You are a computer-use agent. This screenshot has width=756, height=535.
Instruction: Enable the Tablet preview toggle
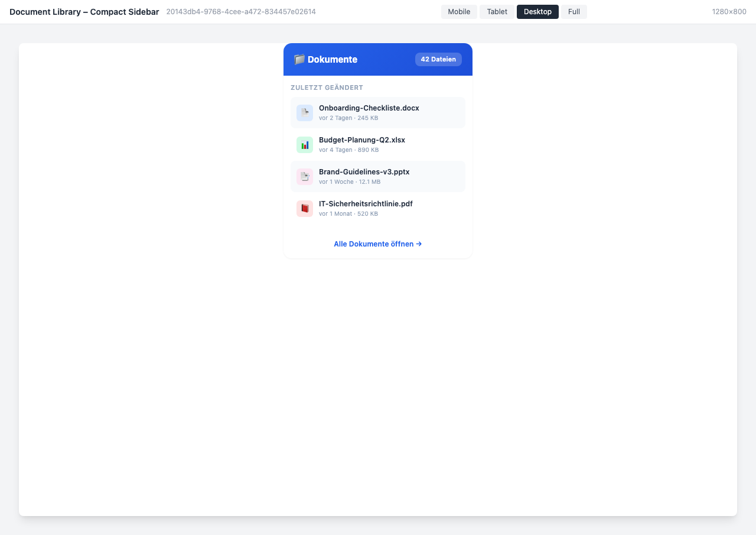(x=496, y=11)
